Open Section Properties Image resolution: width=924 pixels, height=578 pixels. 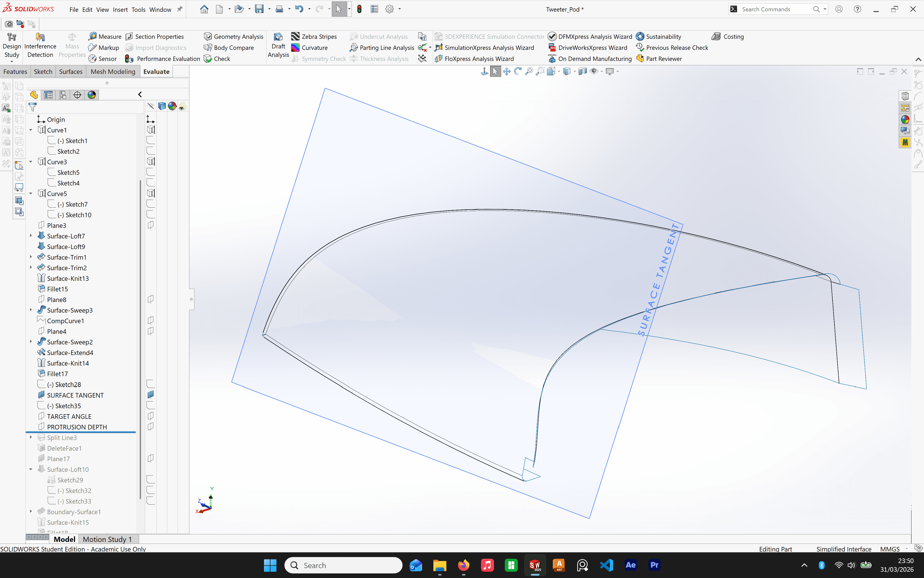pos(155,36)
